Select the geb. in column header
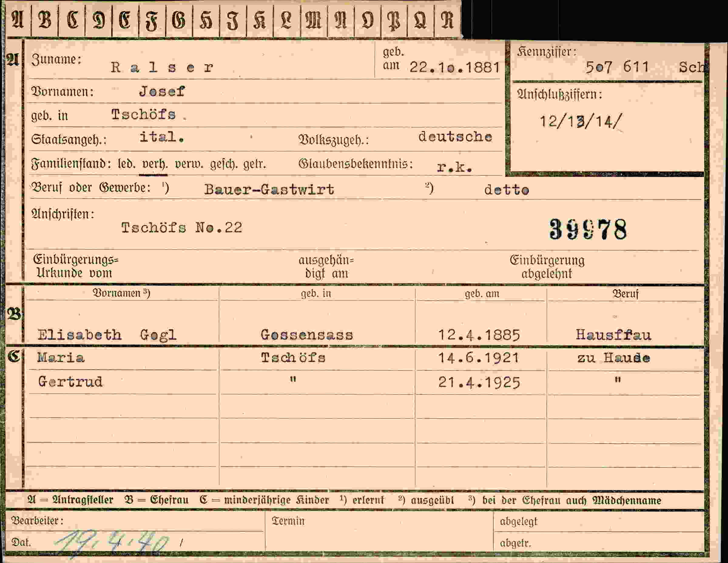 [x=316, y=293]
